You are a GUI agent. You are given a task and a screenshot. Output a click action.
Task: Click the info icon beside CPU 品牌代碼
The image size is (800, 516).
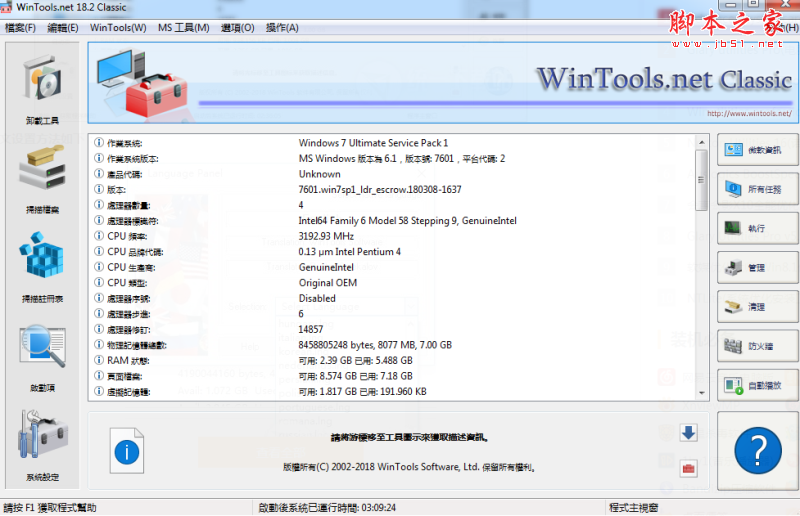pyautogui.click(x=99, y=251)
